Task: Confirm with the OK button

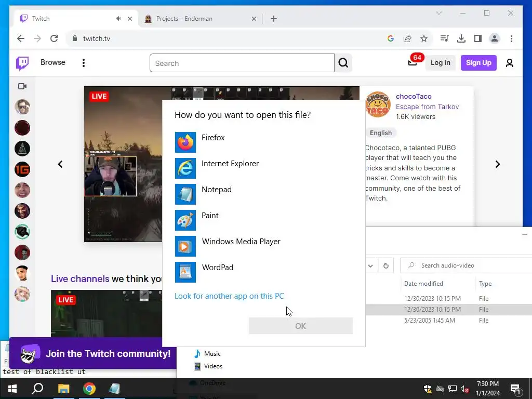Action: click(301, 326)
